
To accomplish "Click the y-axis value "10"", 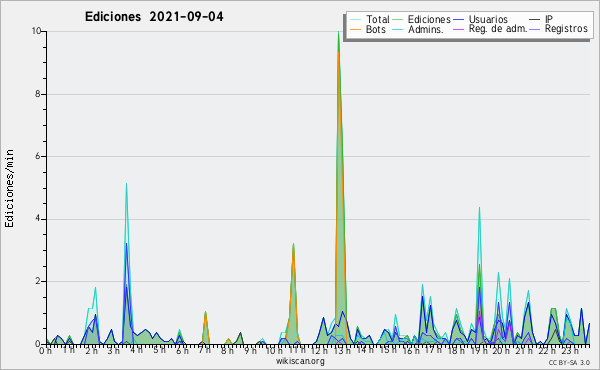I will 36,31.
